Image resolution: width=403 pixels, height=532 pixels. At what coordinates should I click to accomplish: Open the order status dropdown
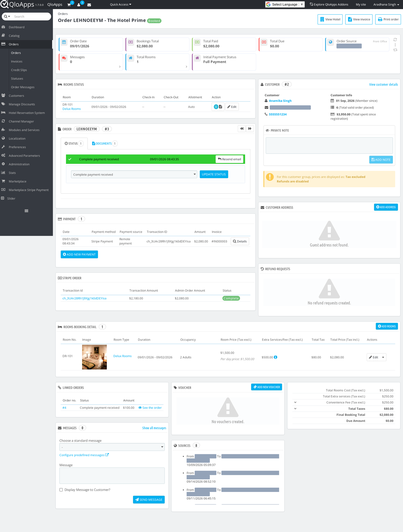(x=134, y=174)
